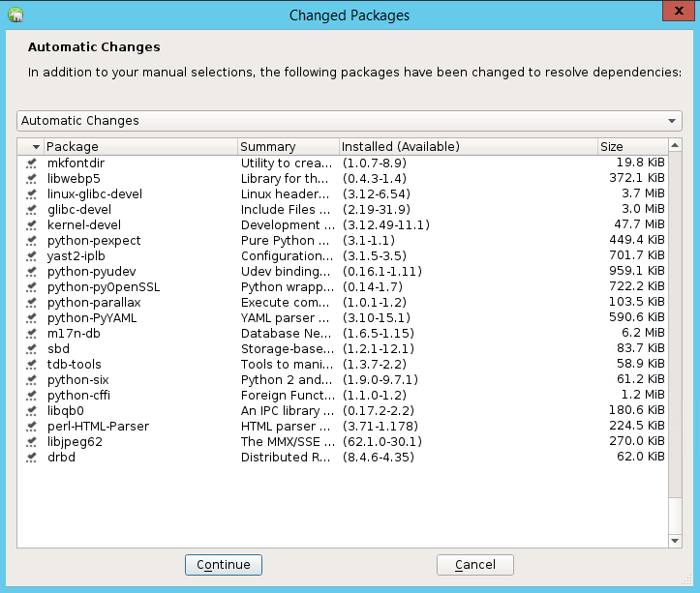The width and height of the screenshot is (700, 593).
Task: Click the status icon for perl-HTML-Parser
Action: 31,426
